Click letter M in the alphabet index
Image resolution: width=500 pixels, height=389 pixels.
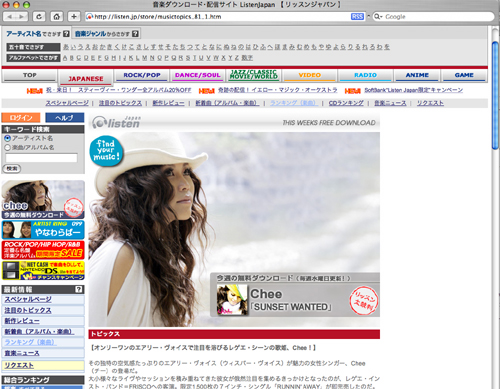pyautogui.click(x=144, y=58)
